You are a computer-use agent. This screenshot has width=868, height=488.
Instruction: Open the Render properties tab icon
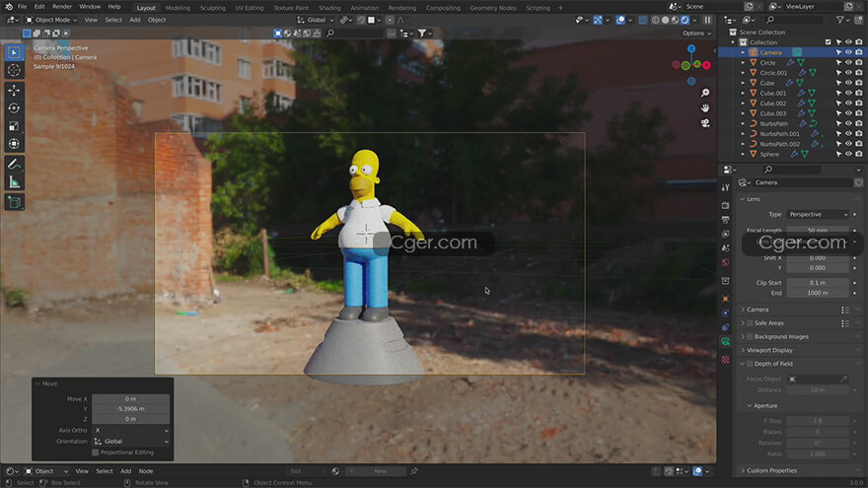[x=725, y=205]
